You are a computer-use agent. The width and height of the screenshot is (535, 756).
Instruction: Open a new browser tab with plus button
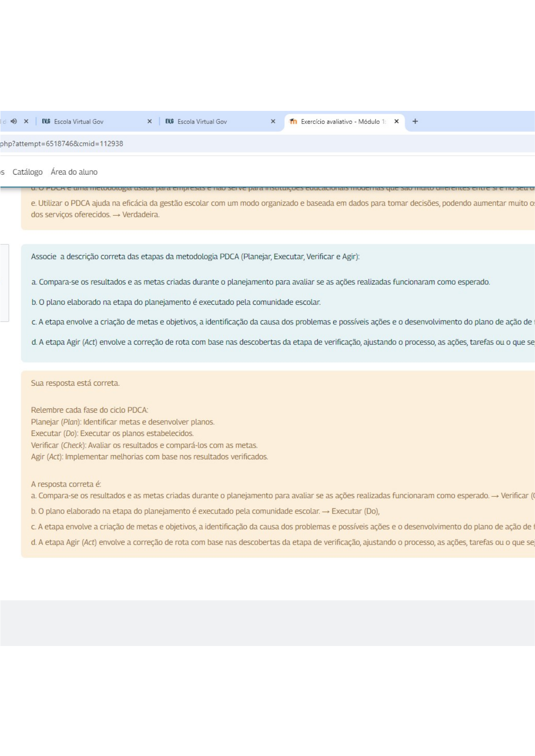[415, 121]
